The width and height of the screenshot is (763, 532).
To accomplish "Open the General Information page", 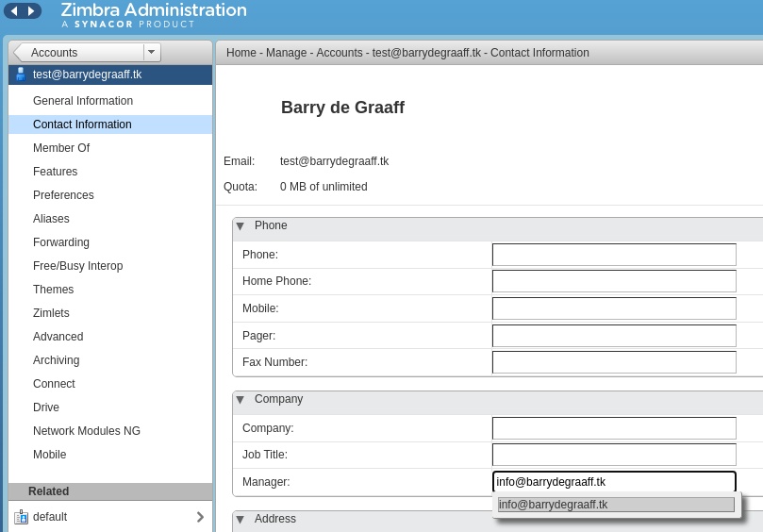I will [x=83, y=101].
